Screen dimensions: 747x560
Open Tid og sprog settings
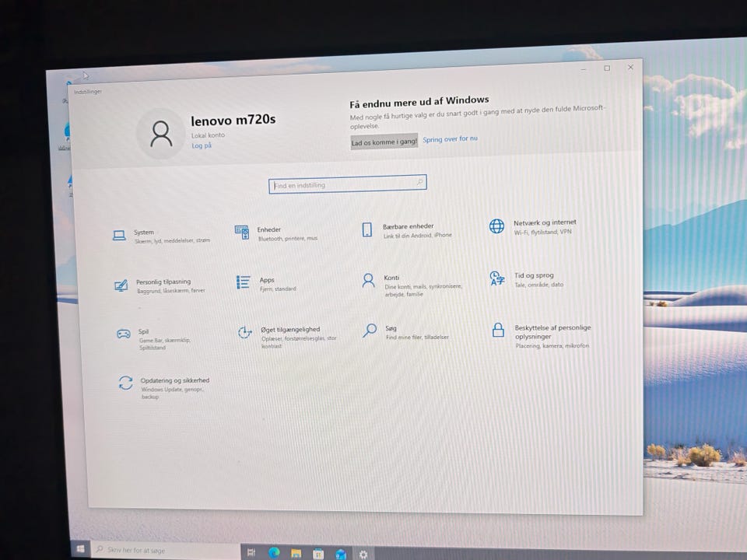click(527, 279)
